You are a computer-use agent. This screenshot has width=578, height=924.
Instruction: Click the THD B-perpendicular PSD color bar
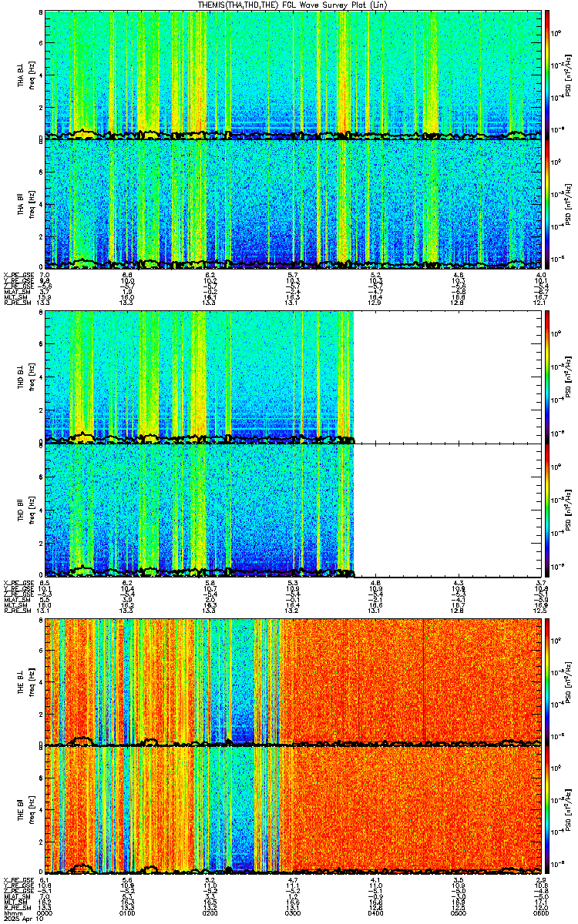coord(548,377)
